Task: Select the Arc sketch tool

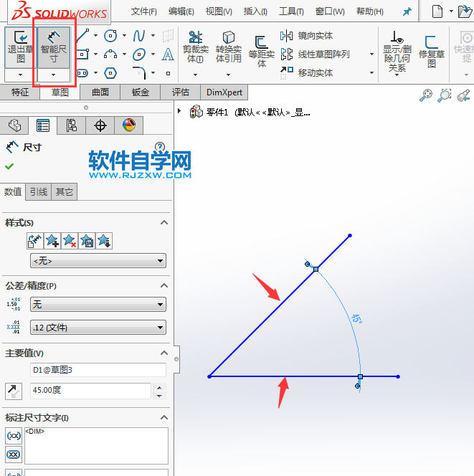Action: [110, 54]
